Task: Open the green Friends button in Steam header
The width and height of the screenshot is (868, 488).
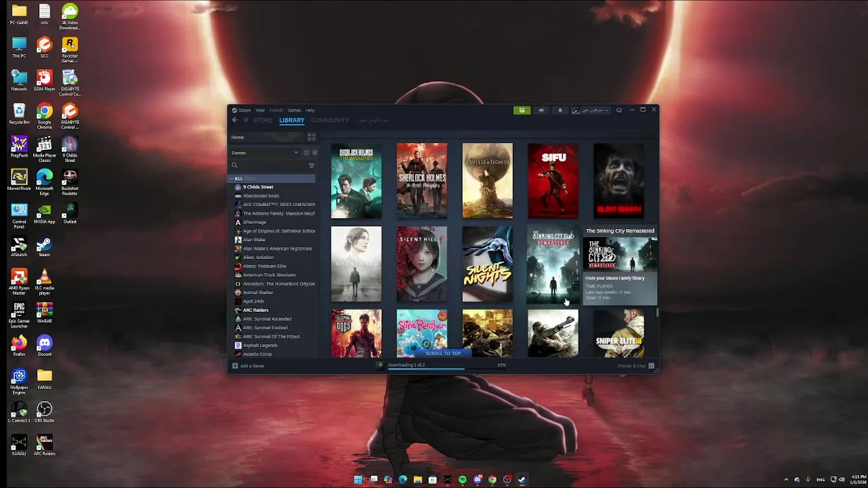Action: pos(521,110)
